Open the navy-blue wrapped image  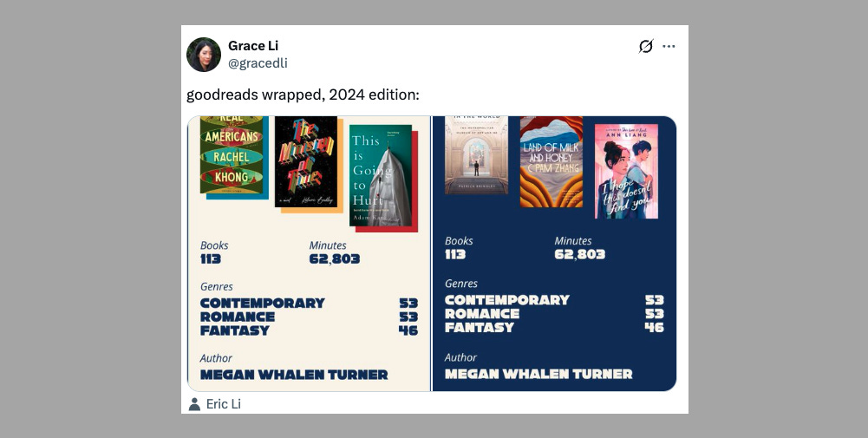(554, 253)
